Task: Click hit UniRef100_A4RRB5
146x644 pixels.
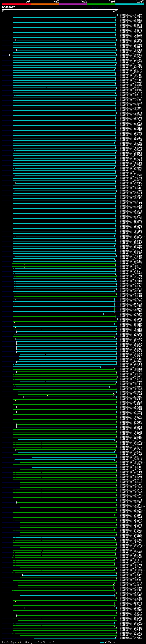Action: pyautogui.click(x=131, y=256)
